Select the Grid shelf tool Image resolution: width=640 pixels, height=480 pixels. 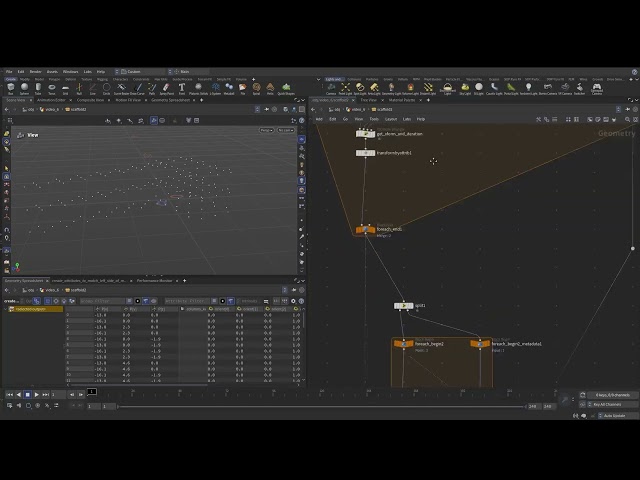[x=65, y=89]
